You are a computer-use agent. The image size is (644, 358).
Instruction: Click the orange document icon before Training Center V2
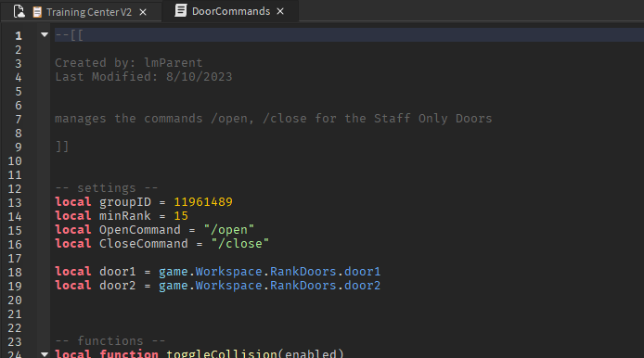click(37, 12)
